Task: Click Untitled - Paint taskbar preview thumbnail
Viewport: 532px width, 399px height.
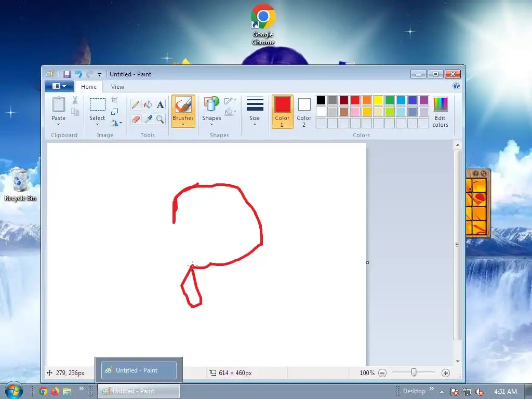Action: click(139, 370)
